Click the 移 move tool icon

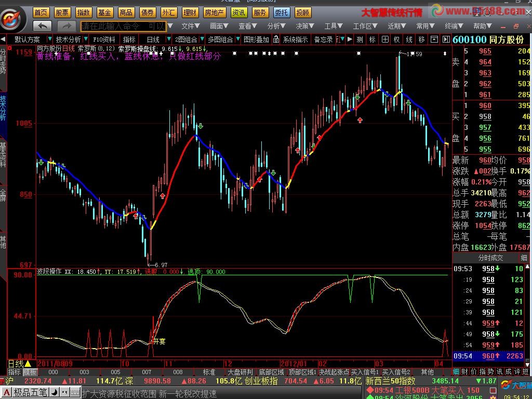(421, 39)
